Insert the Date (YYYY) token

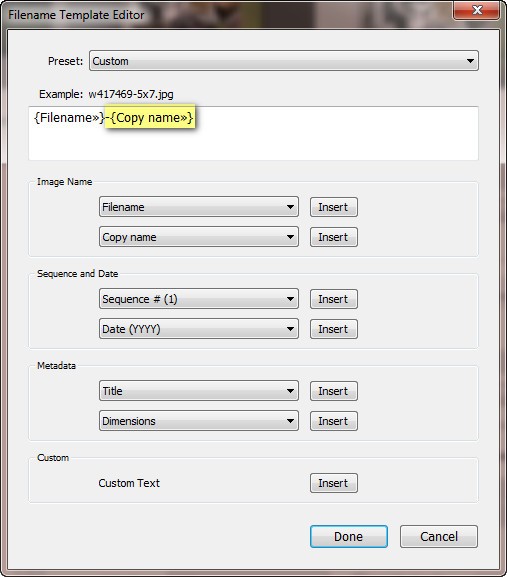[x=334, y=329]
